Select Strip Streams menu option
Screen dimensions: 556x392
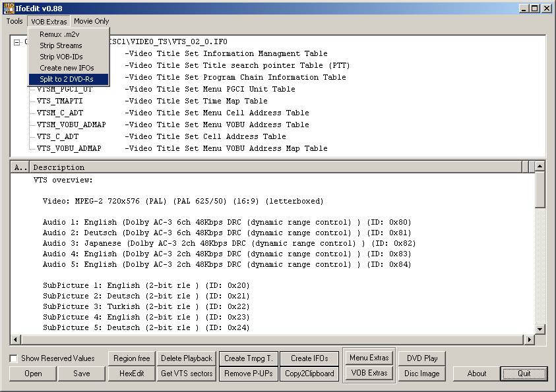(x=61, y=45)
